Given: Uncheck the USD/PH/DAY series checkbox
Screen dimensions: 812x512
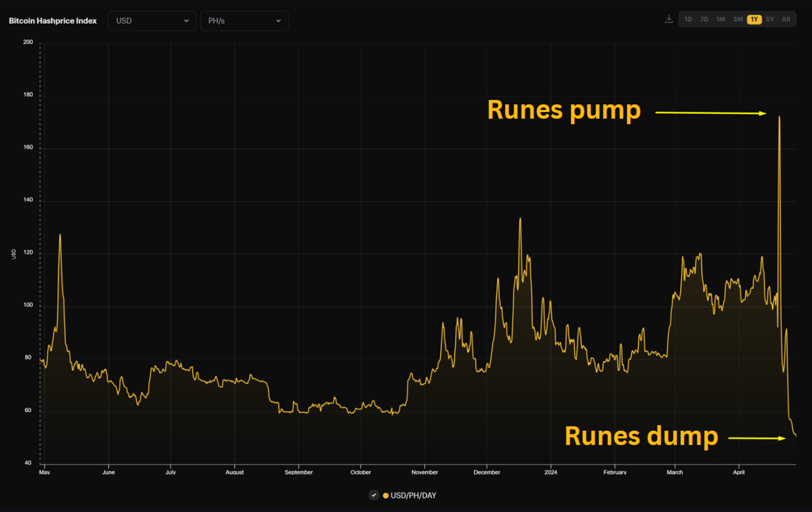Looking at the screenshot, I should pyautogui.click(x=374, y=495).
